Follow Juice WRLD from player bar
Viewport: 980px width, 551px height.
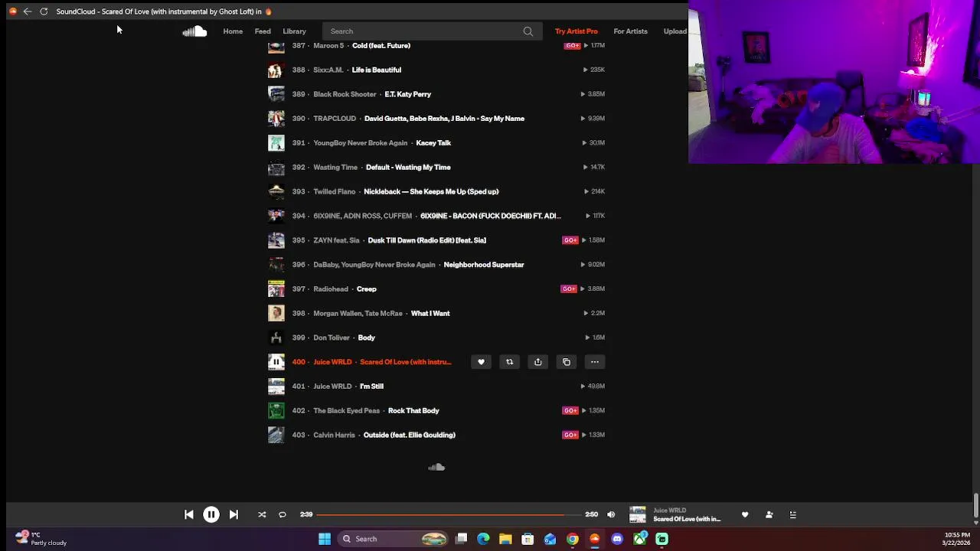[x=769, y=515]
